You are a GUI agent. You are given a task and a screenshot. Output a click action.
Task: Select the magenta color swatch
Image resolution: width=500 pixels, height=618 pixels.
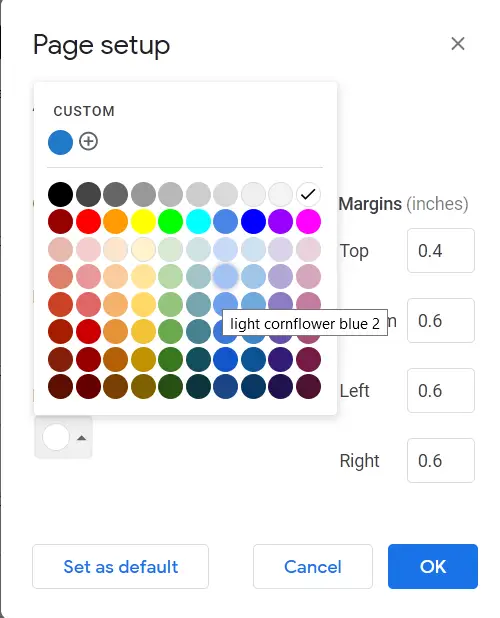(308, 222)
